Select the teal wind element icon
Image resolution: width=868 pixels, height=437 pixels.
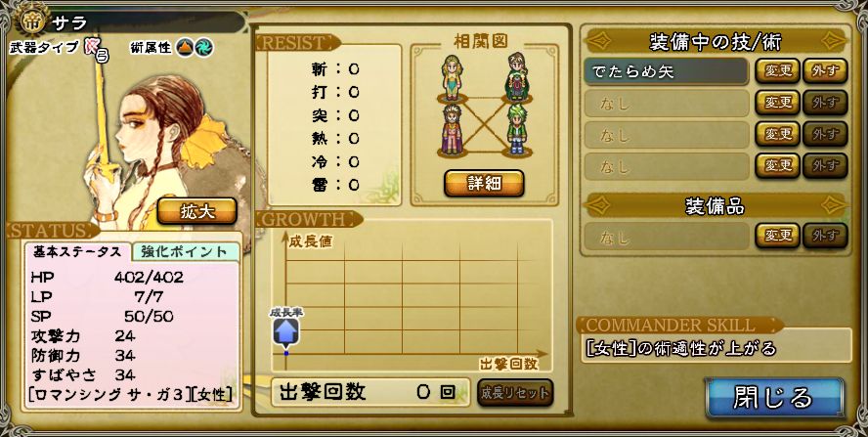(203, 48)
